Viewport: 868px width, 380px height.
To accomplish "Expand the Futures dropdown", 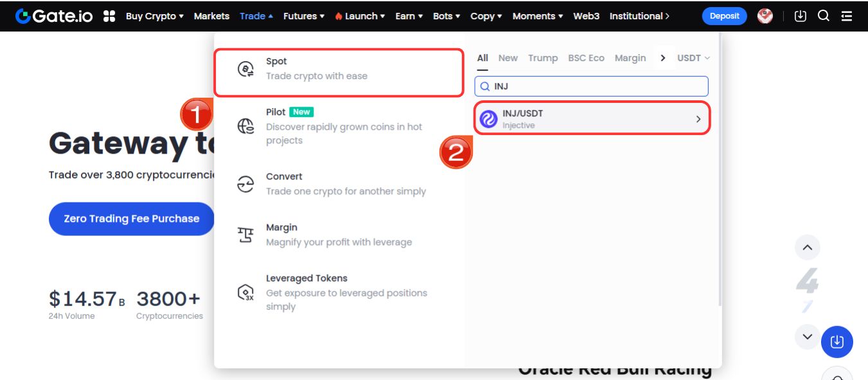I will point(304,16).
